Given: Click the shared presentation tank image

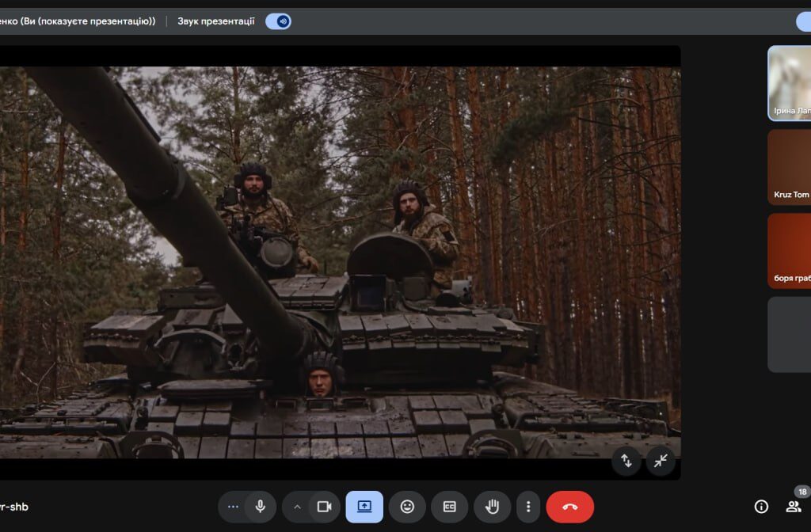Looking at the screenshot, I should tap(341, 261).
